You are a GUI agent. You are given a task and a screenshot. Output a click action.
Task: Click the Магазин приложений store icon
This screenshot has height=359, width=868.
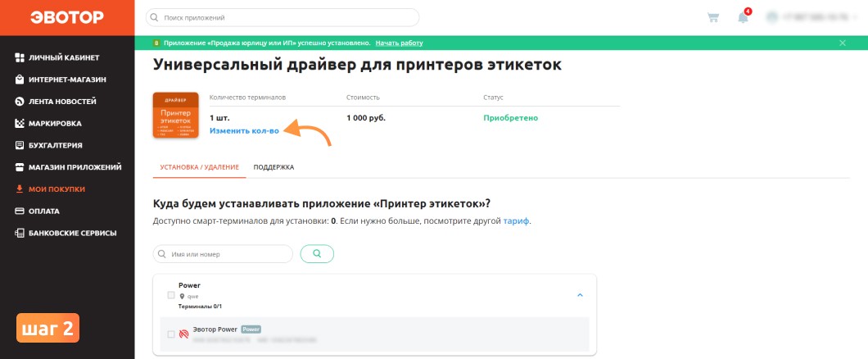pos(20,167)
